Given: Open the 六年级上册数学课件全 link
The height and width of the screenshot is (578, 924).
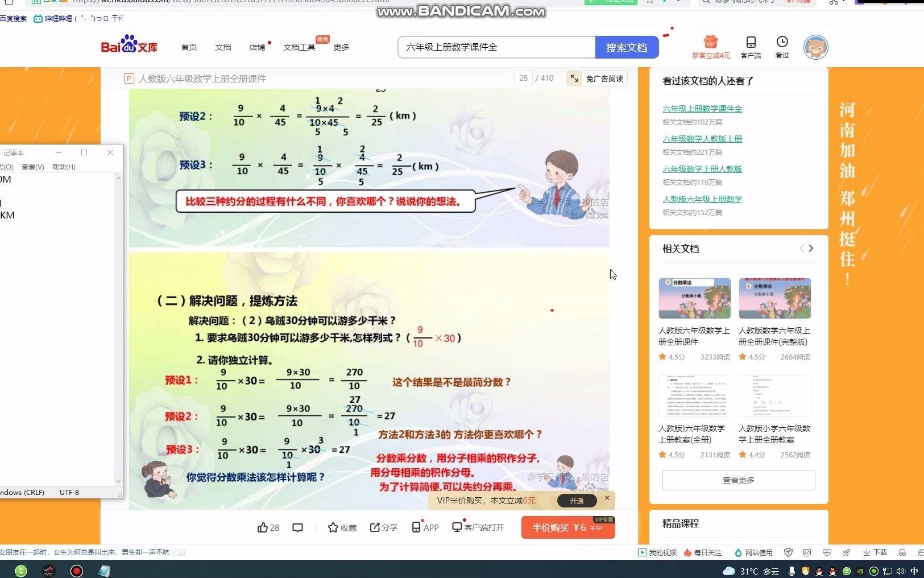Looking at the screenshot, I should click(702, 109).
